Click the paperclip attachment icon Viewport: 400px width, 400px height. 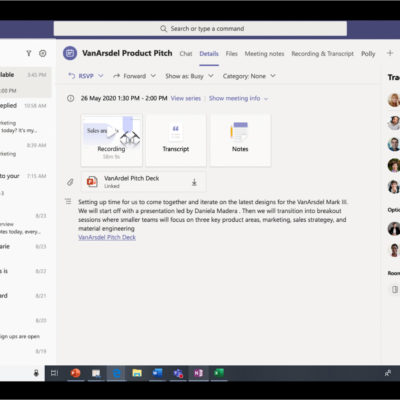[70, 182]
